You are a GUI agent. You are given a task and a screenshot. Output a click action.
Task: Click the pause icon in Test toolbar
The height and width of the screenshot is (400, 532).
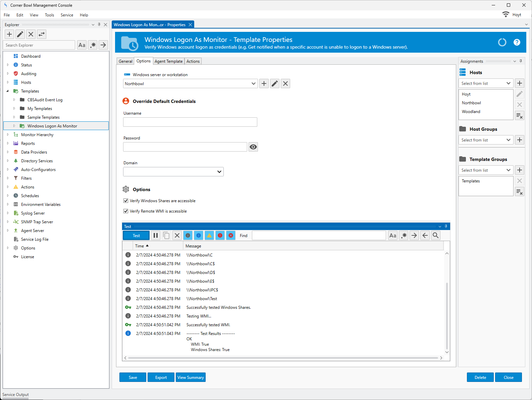coord(156,235)
